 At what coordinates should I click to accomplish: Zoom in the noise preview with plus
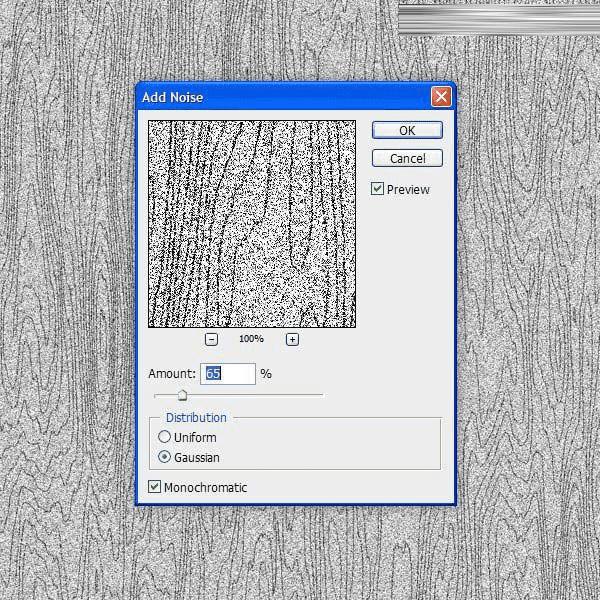click(x=292, y=339)
